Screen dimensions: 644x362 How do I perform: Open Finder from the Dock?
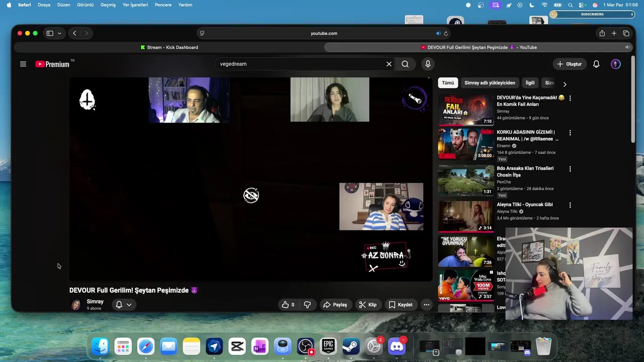point(100,346)
